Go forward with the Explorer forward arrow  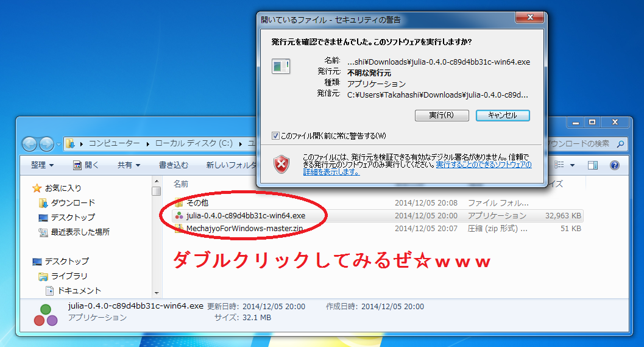coord(46,144)
